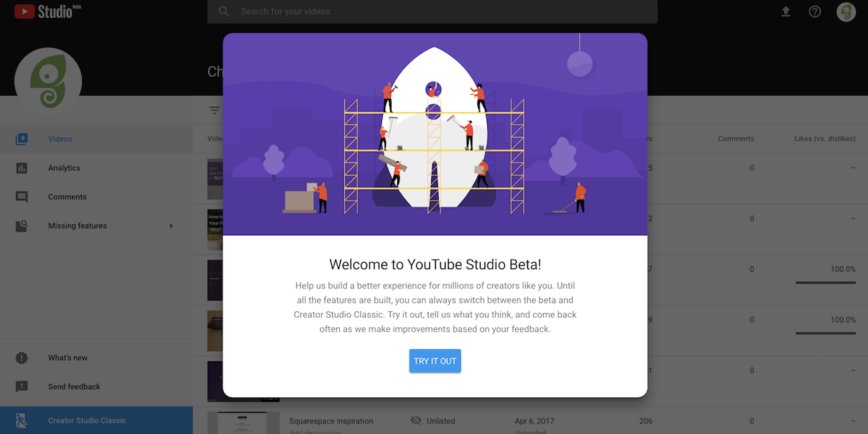Click the Comments column header
Image resolution: width=868 pixels, height=434 pixels.
(x=736, y=139)
